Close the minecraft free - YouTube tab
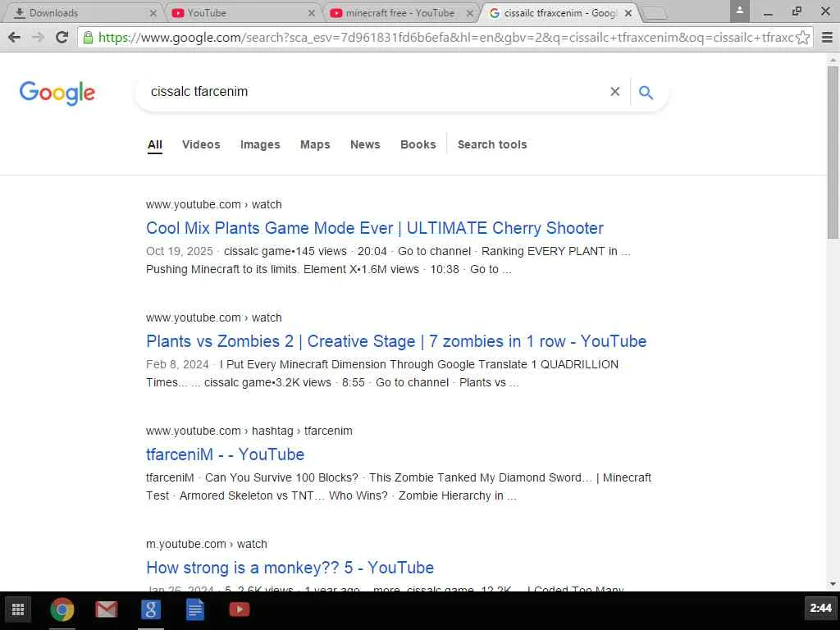This screenshot has width=840, height=630. pos(470,13)
